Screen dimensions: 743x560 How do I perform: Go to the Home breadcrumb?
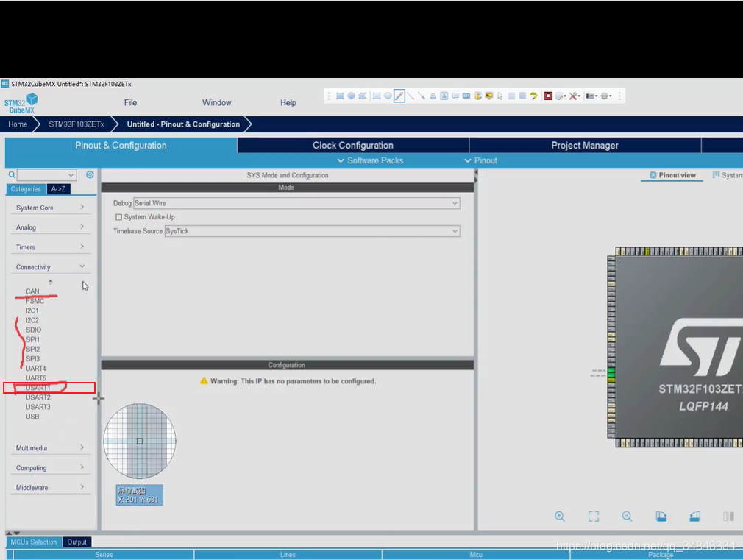pos(18,124)
